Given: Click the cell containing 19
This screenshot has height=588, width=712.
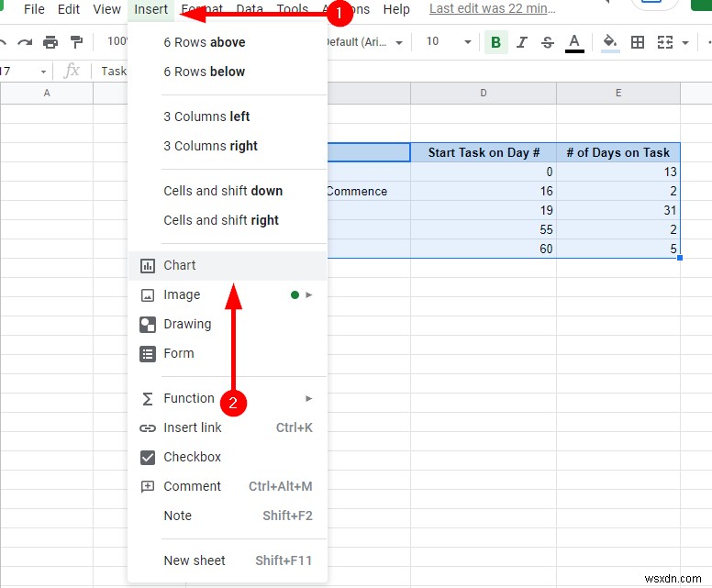Looking at the screenshot, I should 484,210.
